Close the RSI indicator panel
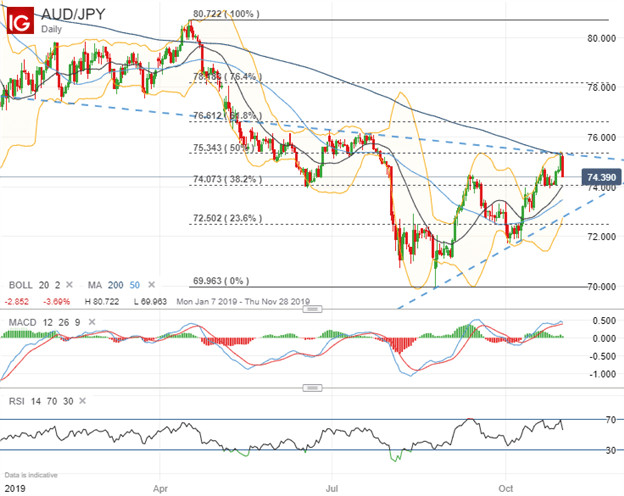Screen dimensions: 624x496 [x=82, y=401]
